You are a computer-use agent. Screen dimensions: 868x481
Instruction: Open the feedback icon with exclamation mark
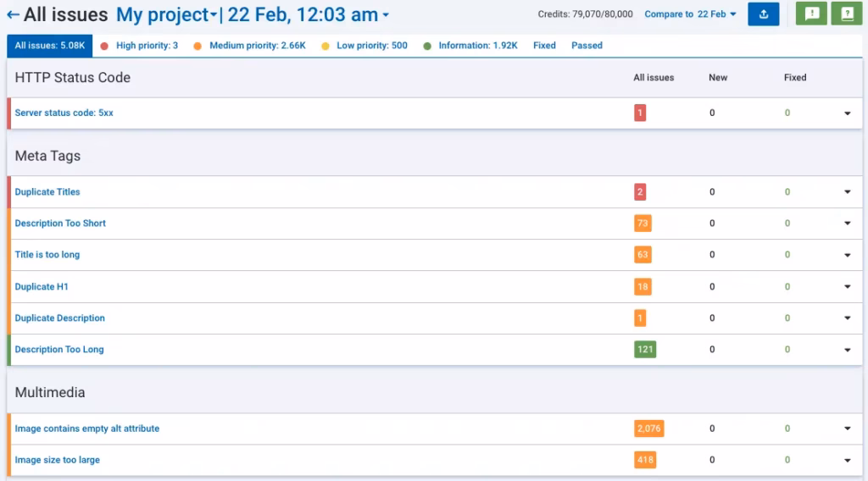pyautogui.click(x=811, y=14)
